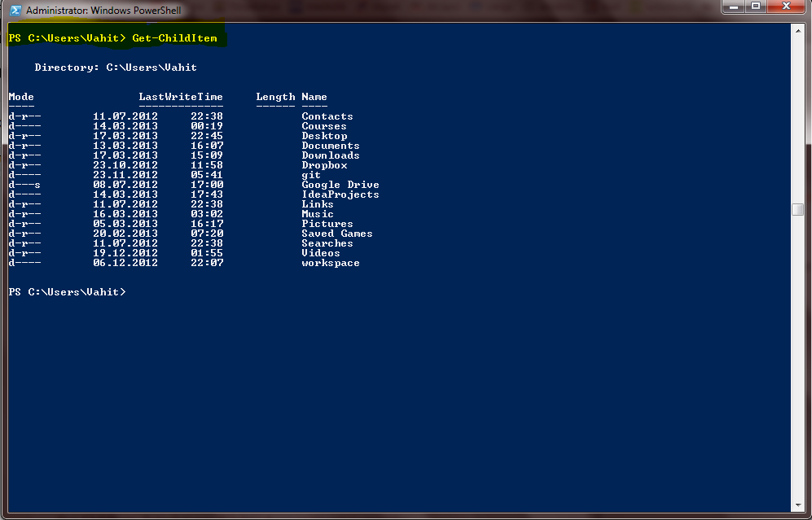Click time 16:07 in Documents row
Screen dimensions: 812x520
coord(207,146)
